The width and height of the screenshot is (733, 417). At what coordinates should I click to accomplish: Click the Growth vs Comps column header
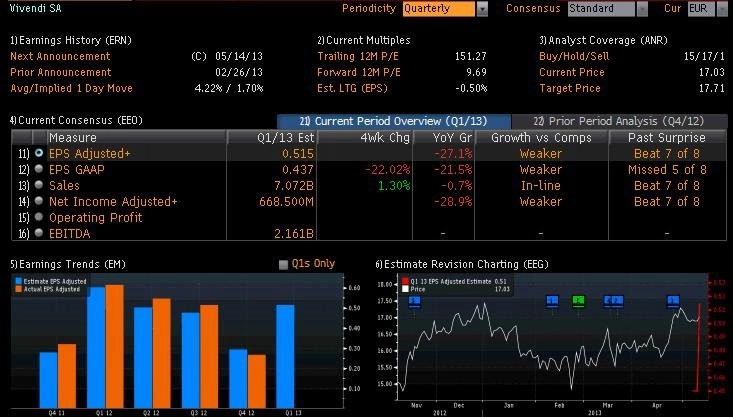click(x=541, y=137)
